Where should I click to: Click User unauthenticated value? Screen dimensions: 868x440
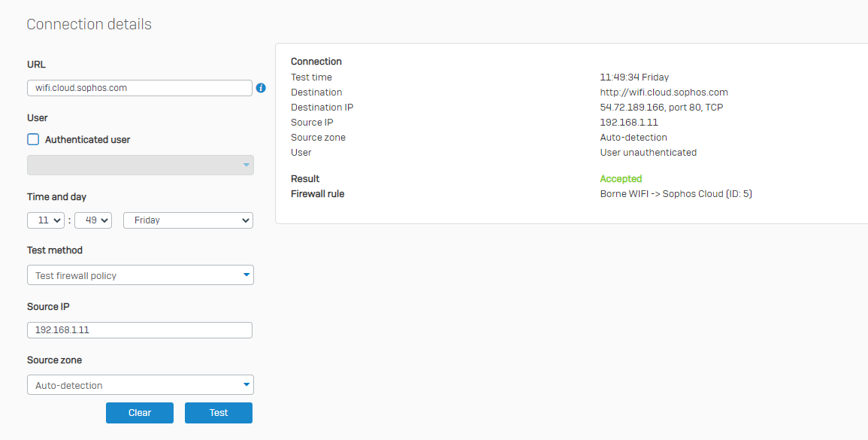(649, 153)
